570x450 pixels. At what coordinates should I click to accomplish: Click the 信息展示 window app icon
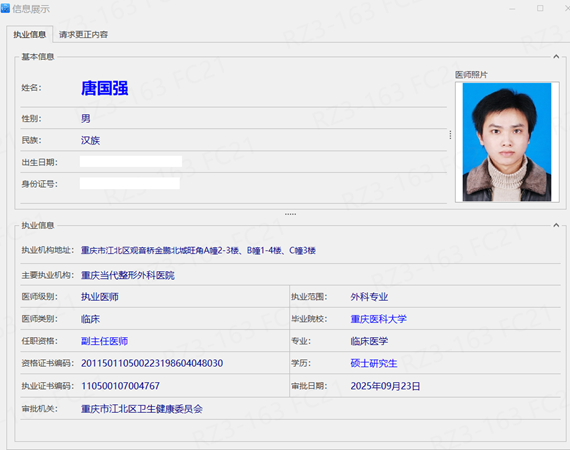[x=5, y=8]
